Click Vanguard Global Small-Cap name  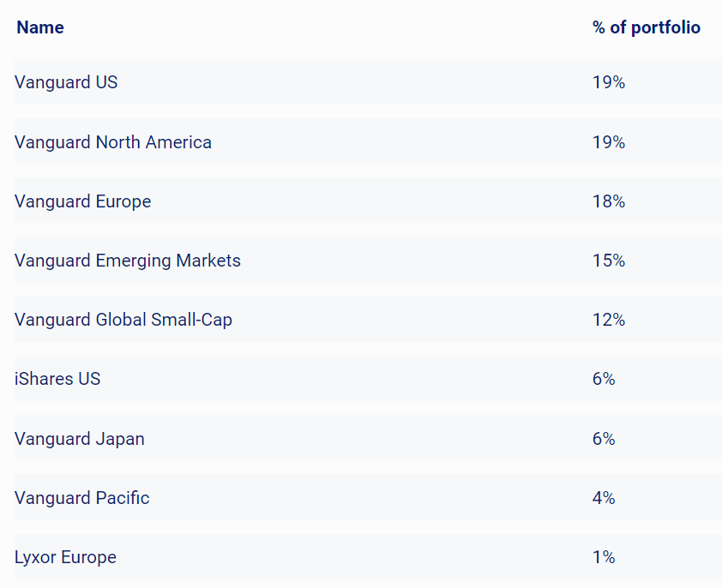tap(123, 320)
